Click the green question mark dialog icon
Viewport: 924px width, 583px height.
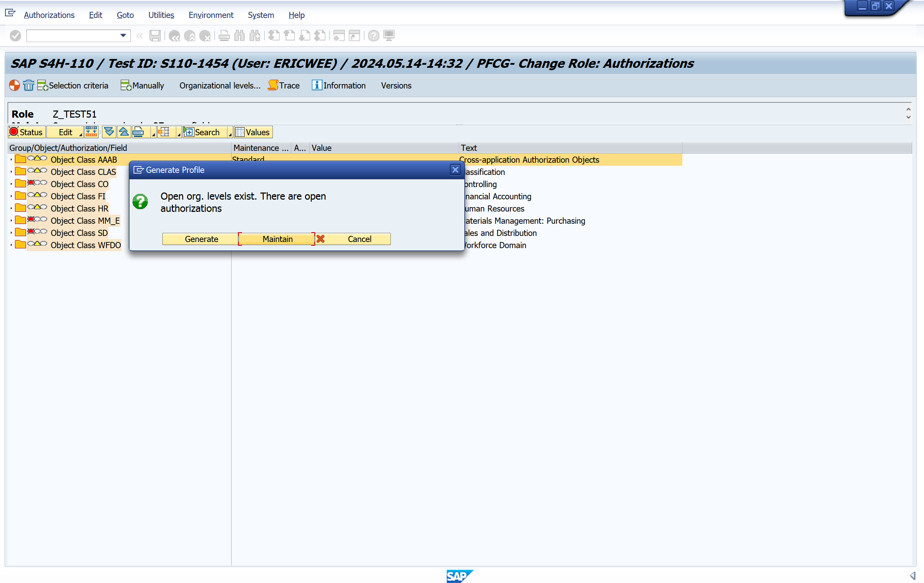(140, 201)
